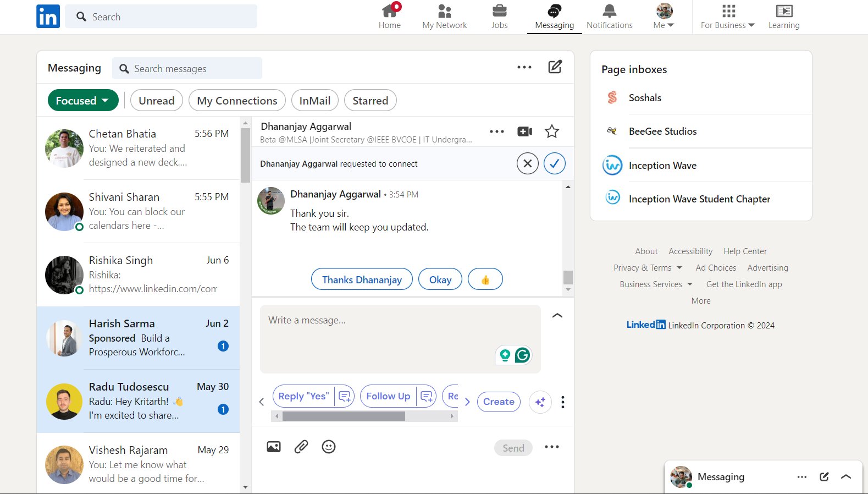Open the emoji picker

point(328,447)
